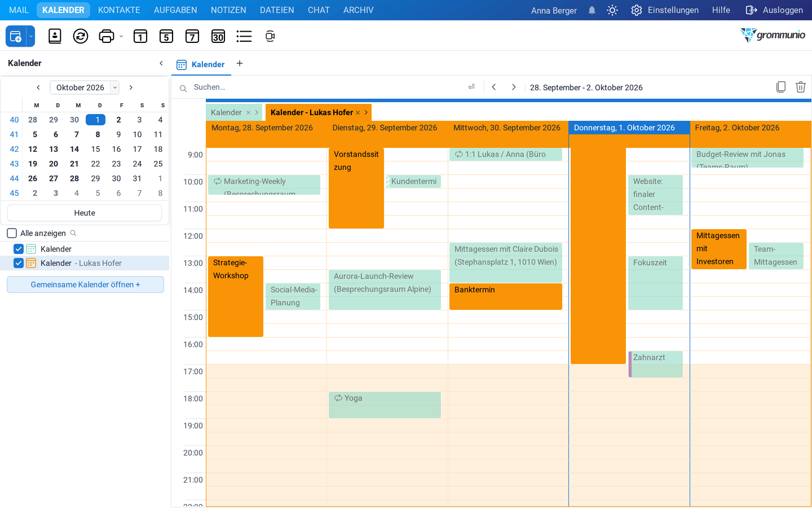Show the appointment list view icon
This screenshot has height=508, width=812.
(x=244, y=37)
